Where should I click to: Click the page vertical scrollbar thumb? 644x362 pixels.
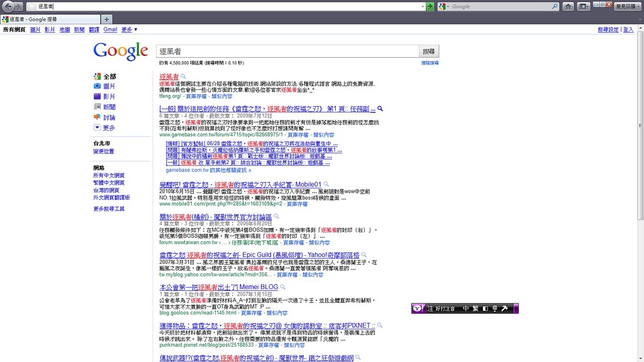pyautogui.click(x=640, y=126)
